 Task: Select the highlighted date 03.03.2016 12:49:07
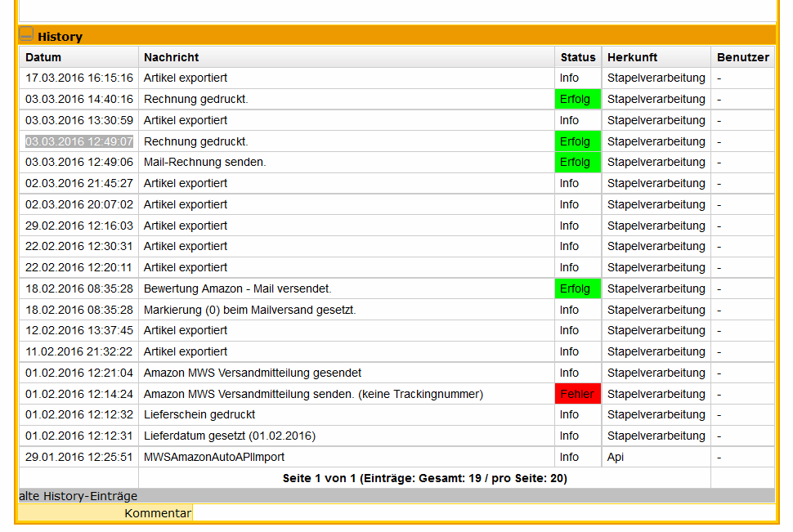pos(79,141)
